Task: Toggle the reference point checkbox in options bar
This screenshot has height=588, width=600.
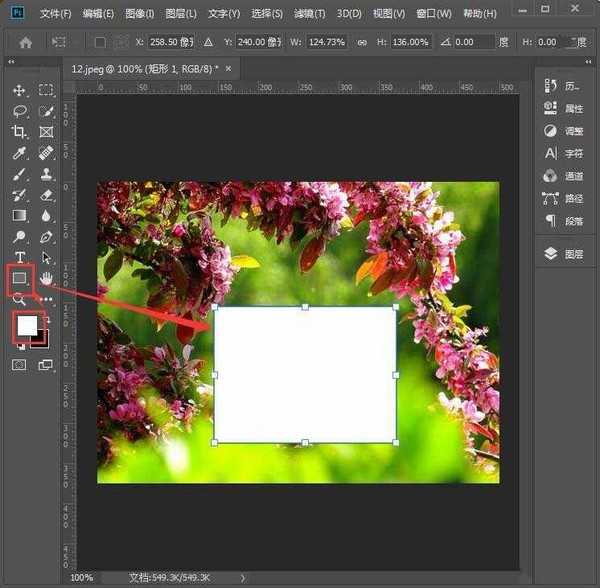Action: coord(100,43)
